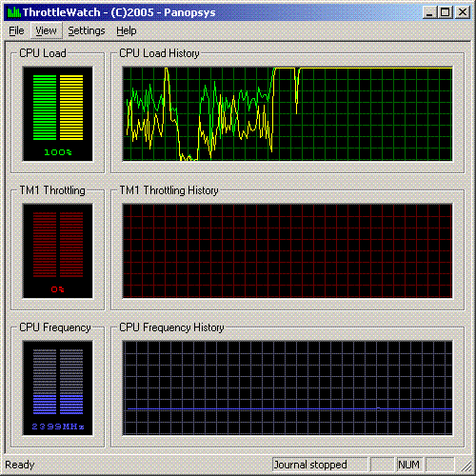Image resolution: width=476 pixels, height=476 pixels.
Task: Click the ThrottleWatch title bar app icon
Action: click(x=14, y=12)
